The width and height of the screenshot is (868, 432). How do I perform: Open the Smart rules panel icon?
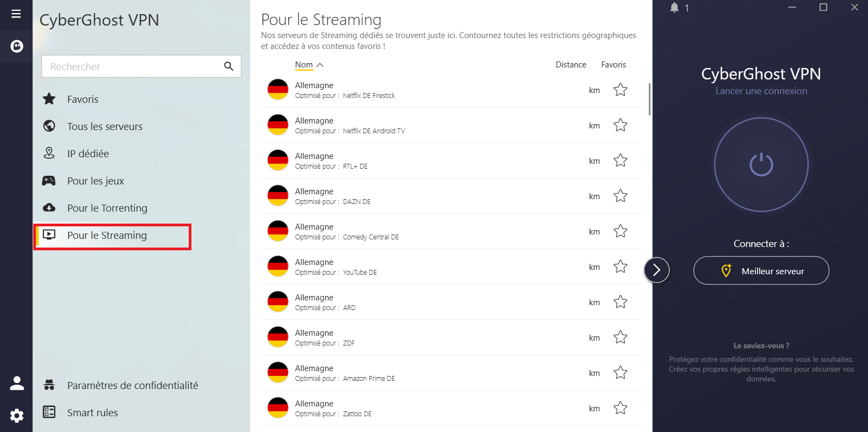(x=49, y=412)
